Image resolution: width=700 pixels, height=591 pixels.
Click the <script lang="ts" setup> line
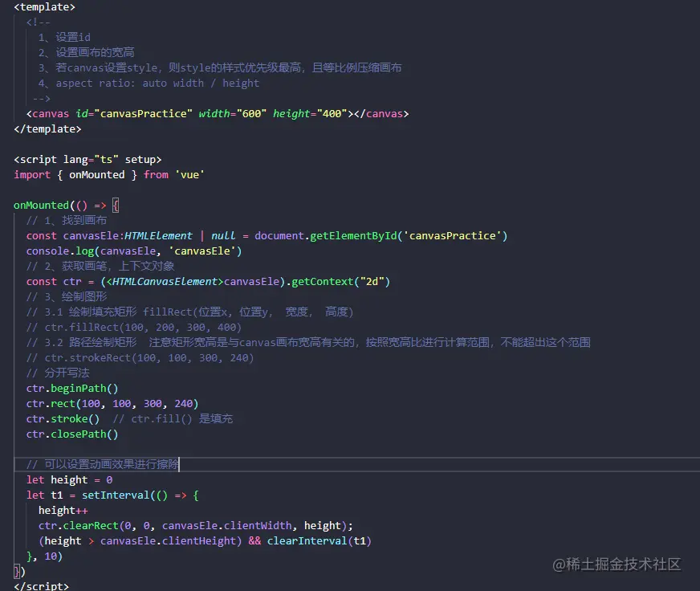(87, 160)
